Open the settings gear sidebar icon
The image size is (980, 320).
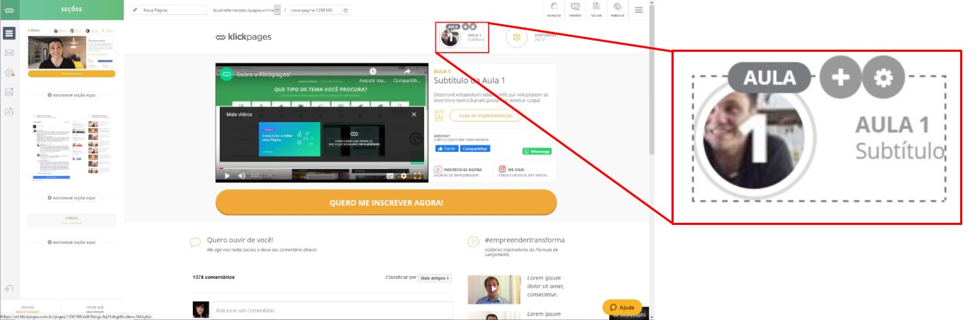[9, 72]
